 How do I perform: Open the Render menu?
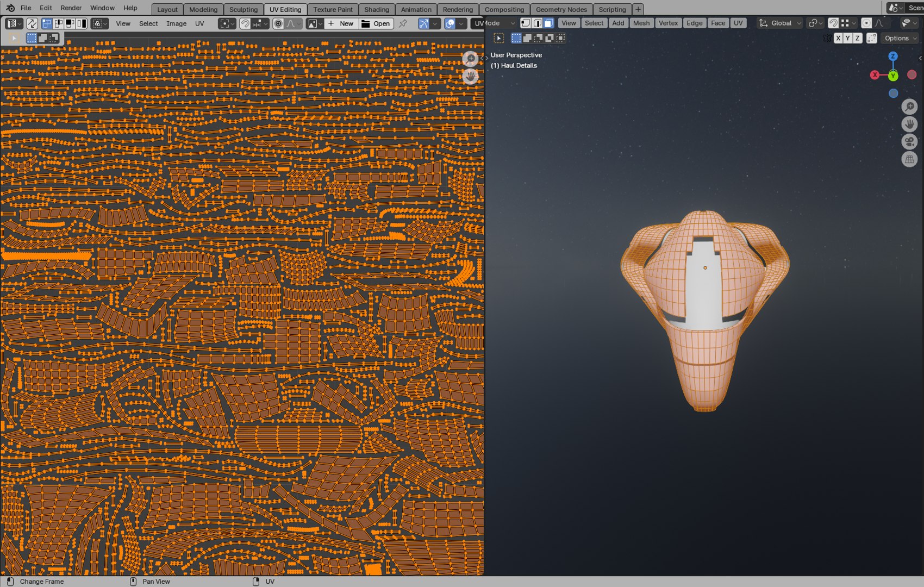pos(71,8)
